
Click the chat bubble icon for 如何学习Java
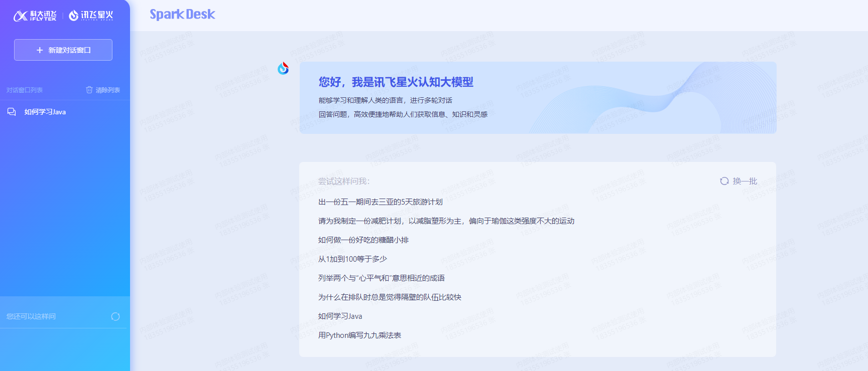(12, 112)
